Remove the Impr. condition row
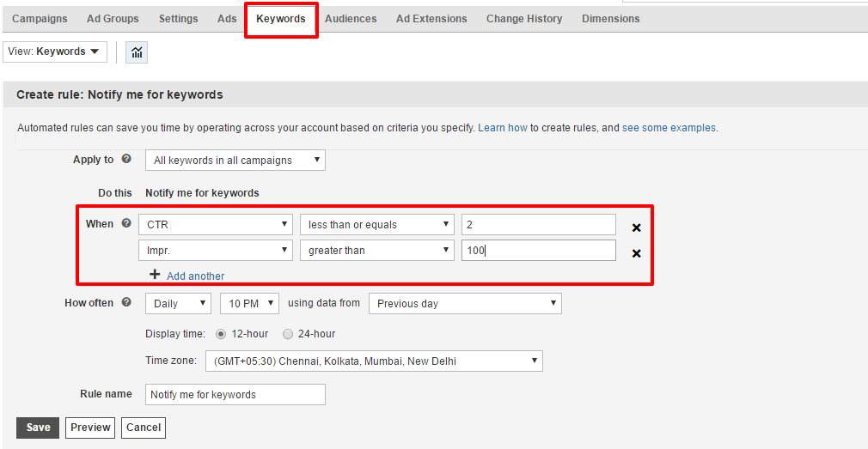Image resolution: width=868 pixels, height=449 pixels. click(637, 253)
